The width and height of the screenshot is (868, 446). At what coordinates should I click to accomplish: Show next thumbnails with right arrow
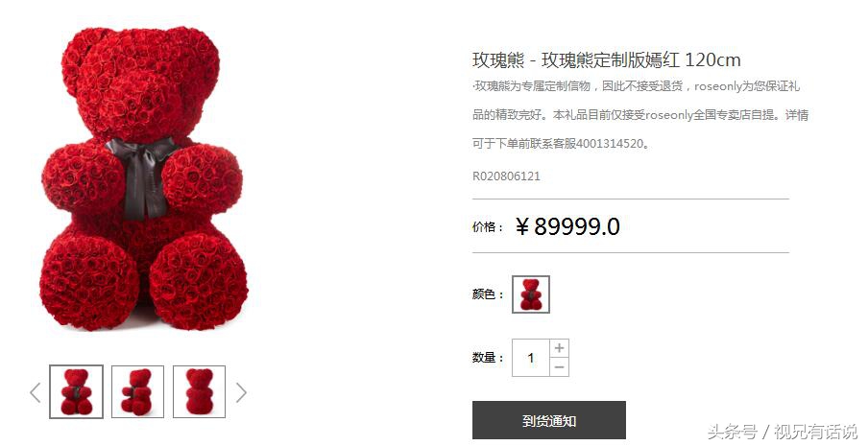click(241, 393)
